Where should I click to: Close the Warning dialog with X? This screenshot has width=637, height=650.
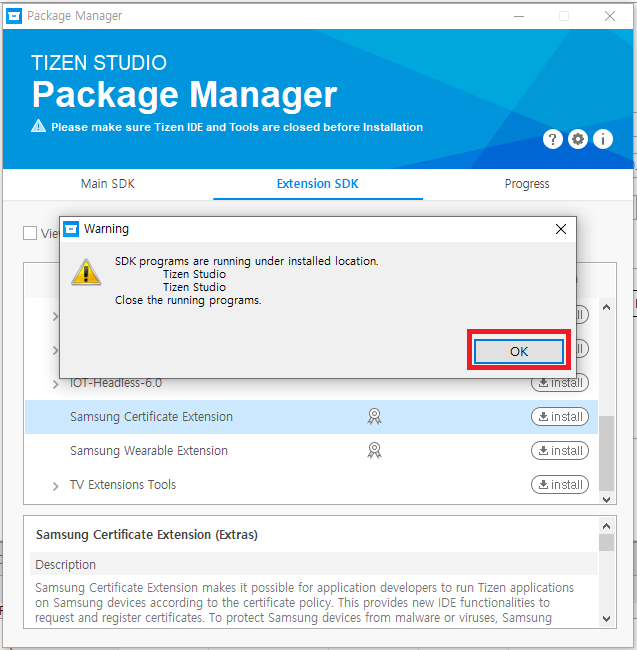[561, 229]
